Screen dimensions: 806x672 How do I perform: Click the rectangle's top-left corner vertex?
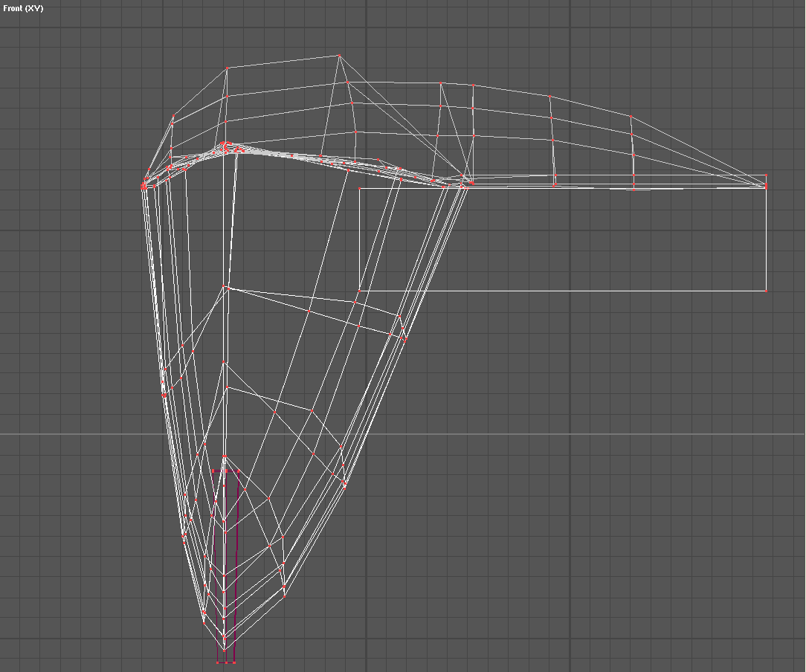pyautogui.click(x=359, y=188)
